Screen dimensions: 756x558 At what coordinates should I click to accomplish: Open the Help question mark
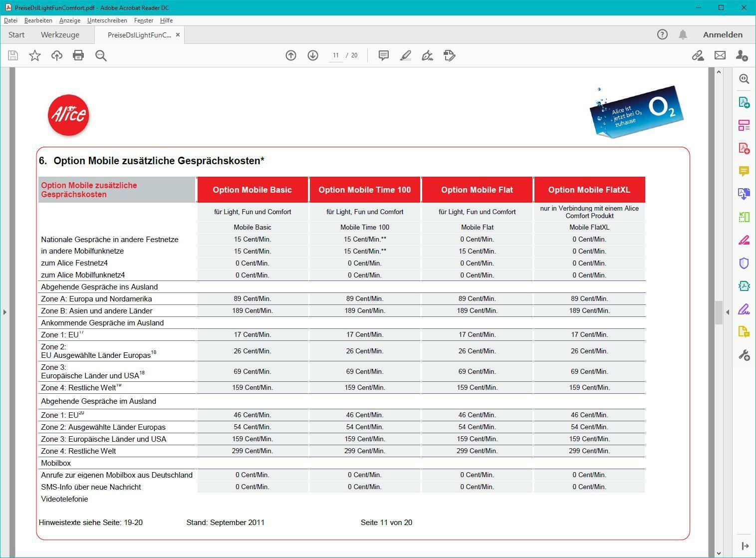tap(662, 34)
